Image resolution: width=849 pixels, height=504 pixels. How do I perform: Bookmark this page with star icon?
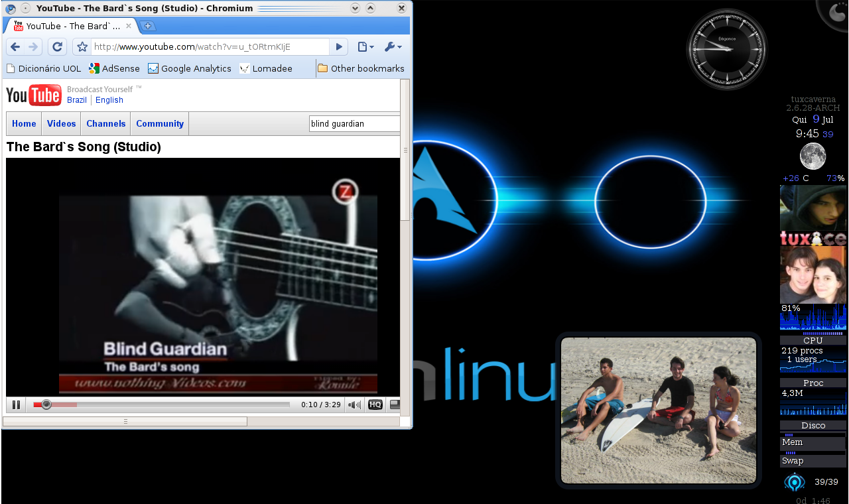coord(82,47)
